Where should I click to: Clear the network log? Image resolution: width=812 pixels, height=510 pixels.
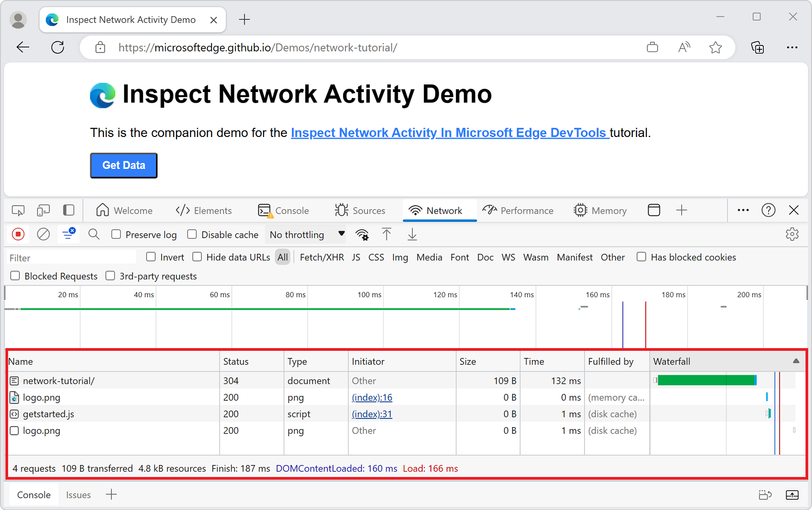43,234
